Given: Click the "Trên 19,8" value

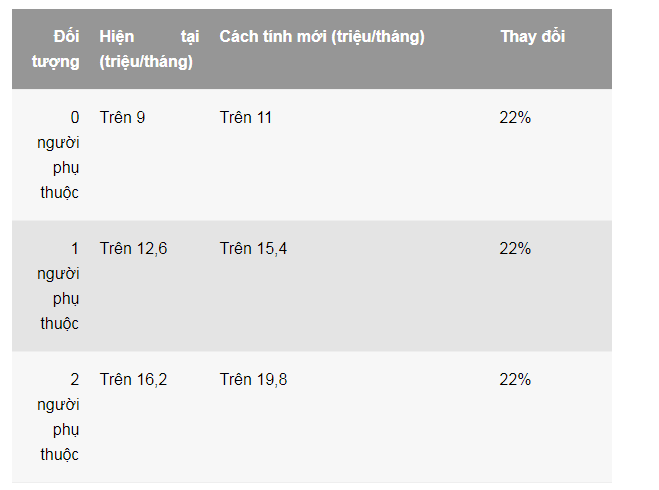Looking at the screenshot, I should click(254, 380).
